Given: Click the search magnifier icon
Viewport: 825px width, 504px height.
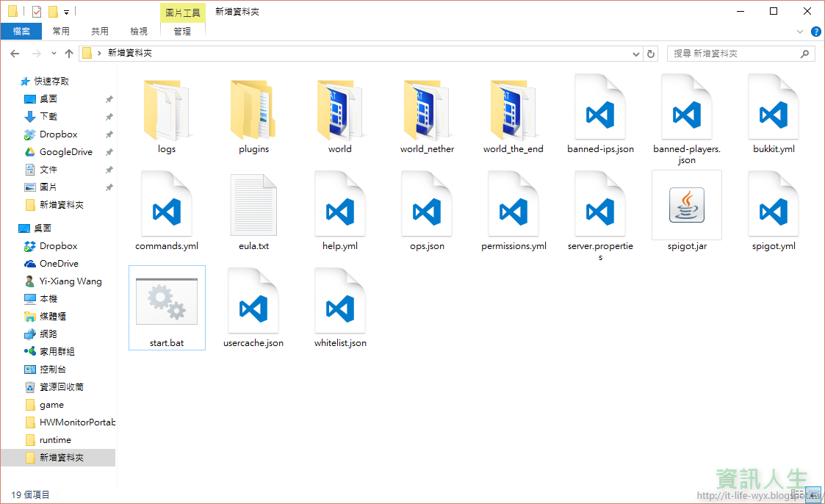Looking at the screenshot, I should 804,54.
